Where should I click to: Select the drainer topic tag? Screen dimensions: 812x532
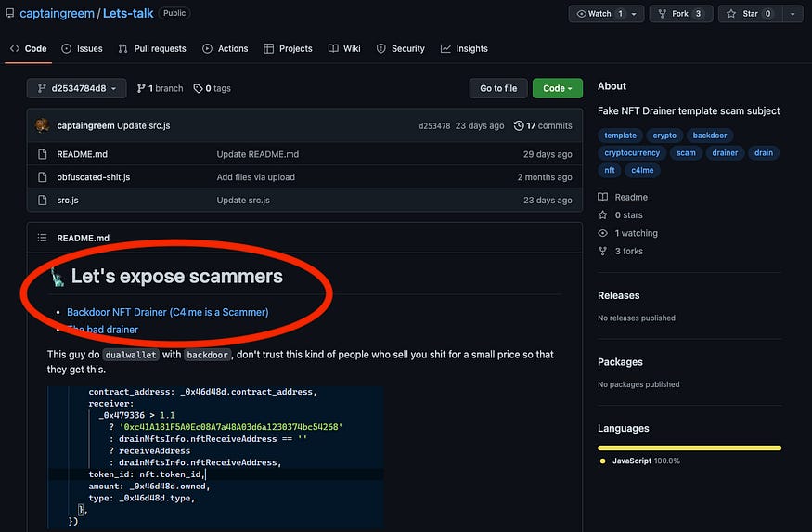click(x=725, y=153)
